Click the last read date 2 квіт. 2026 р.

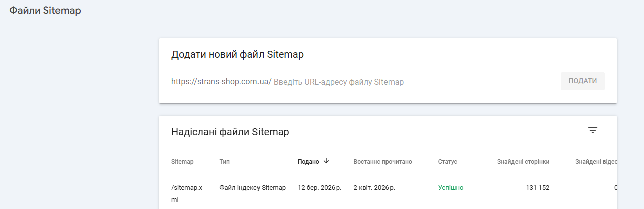point(374,188)
